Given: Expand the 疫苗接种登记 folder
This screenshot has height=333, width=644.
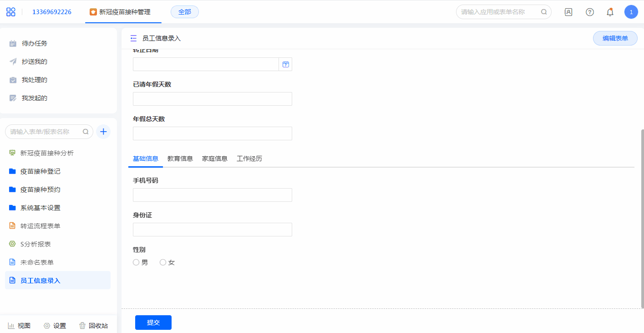Looking at the screenshot, I should (x=40, y=171).
